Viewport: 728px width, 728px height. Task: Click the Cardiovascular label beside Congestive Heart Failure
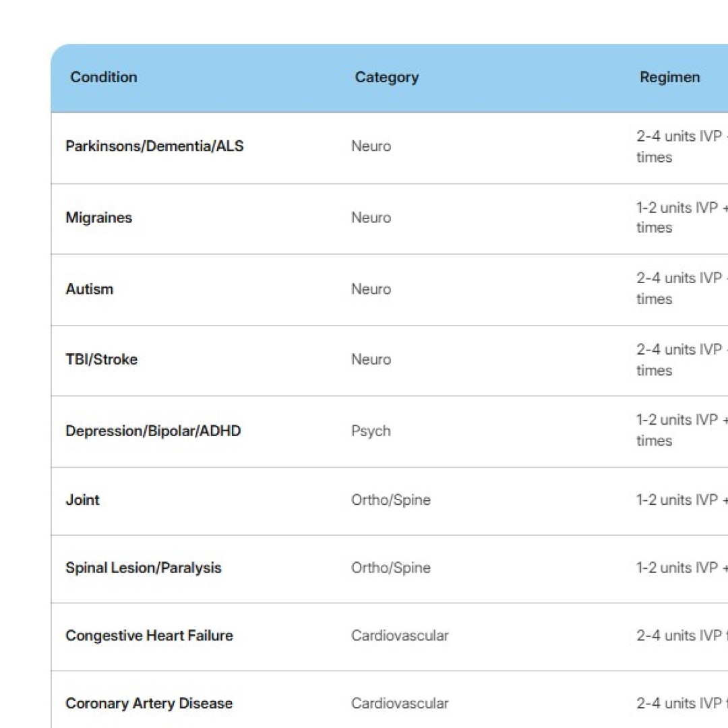coord(400,636)
